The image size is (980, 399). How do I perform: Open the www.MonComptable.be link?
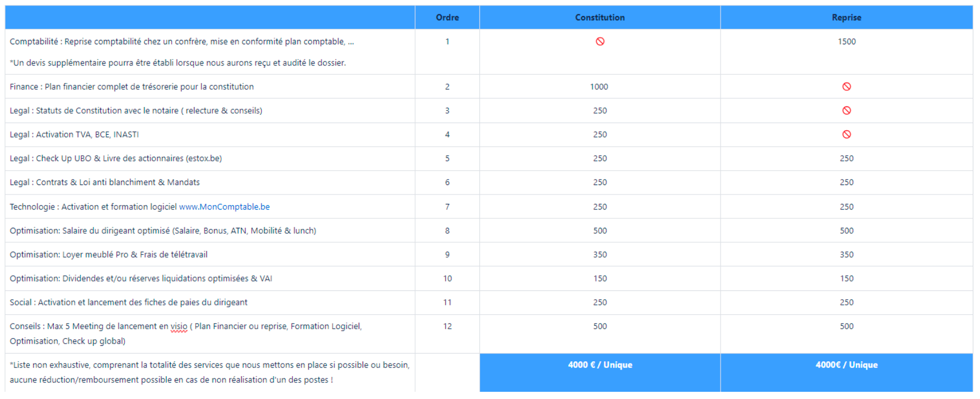(224, 207)
